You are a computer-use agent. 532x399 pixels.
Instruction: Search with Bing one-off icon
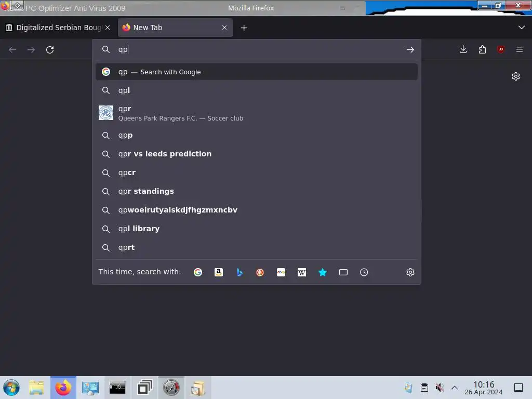[x=240, y=272]
